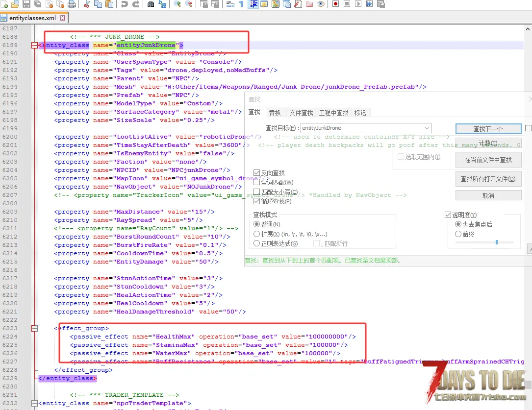Click the Undo arrow icon
This screenshot has height=410, width=532.
[x=124, y=4]
